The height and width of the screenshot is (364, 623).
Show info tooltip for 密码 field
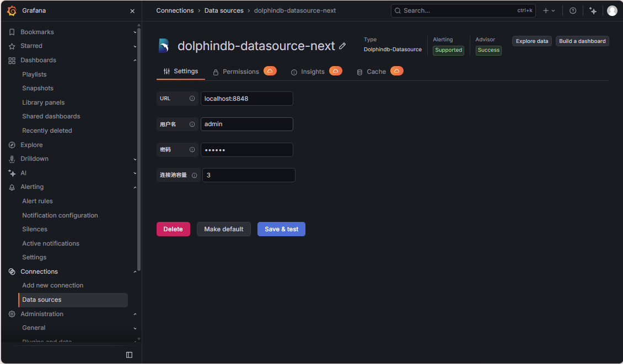(192, 150)
